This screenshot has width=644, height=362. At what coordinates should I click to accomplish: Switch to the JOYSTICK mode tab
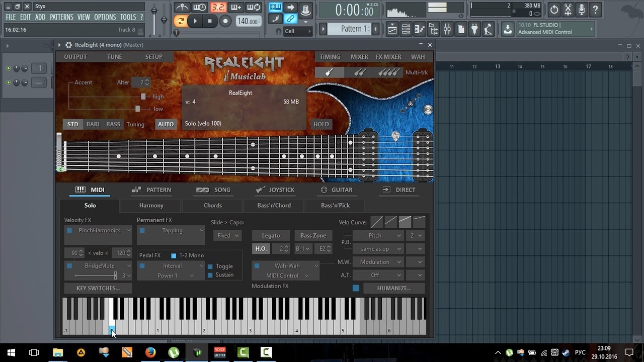pyautogui.click(x=275, y=190)
